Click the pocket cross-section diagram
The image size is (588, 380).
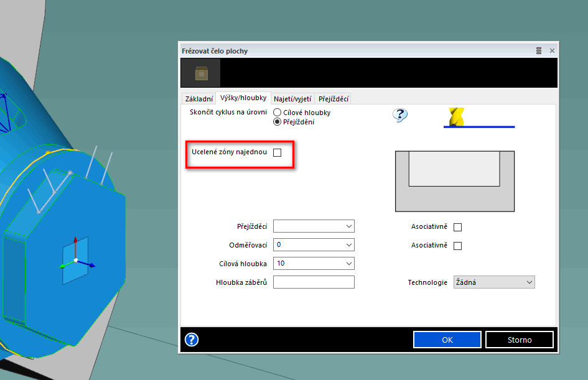tap(454, 181)
